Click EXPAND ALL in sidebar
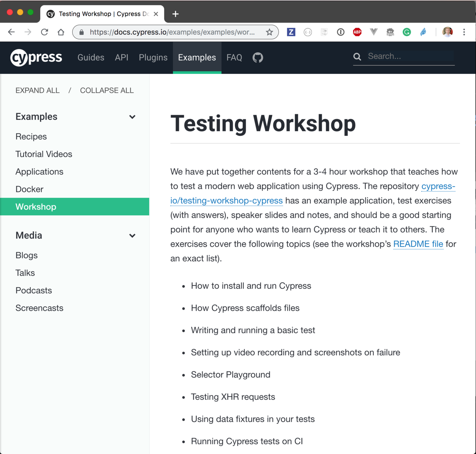Viewport: 476px width, 454px height. [x=38, y=90]
